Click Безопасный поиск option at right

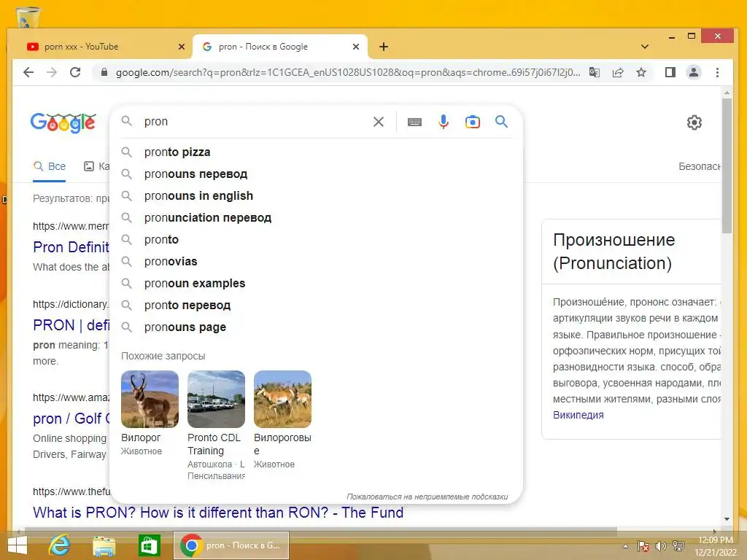pos(700,167)
